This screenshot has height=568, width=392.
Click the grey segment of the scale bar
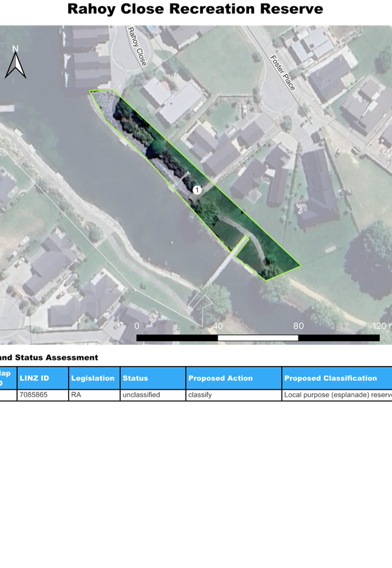tap(258, 338)
